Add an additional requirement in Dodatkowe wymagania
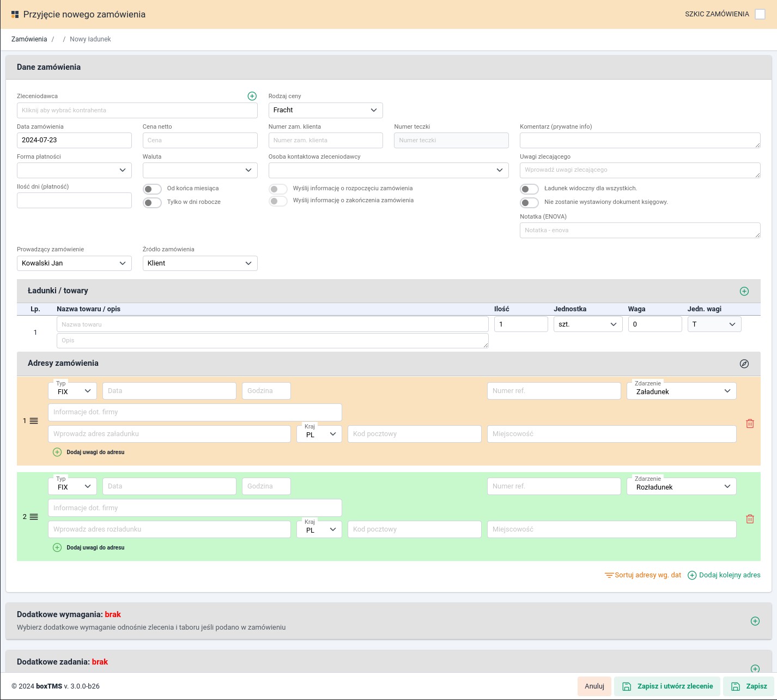The image size is (777, 700). (x=755, y=621)
